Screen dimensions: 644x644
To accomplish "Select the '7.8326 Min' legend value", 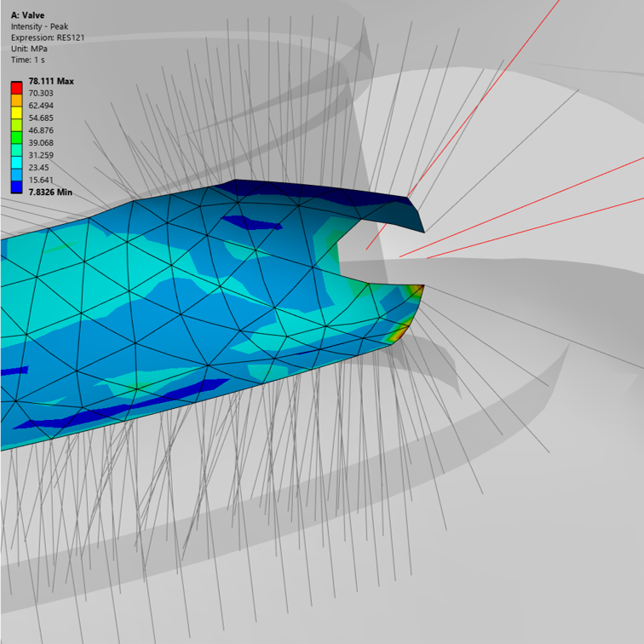I will [50, 193].
